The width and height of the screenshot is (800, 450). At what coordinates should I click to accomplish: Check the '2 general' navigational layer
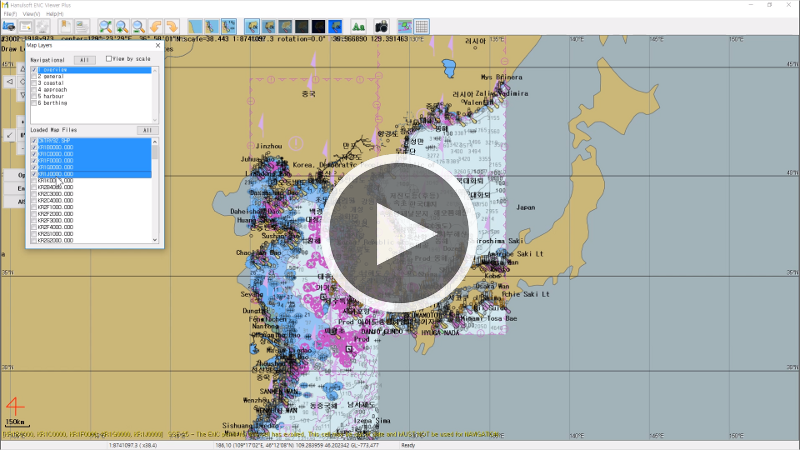[34, 77]
